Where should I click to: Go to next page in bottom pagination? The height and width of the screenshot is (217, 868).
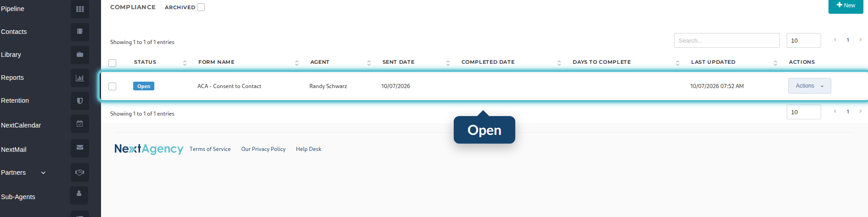pyautogui.click(x=861, y=111)
